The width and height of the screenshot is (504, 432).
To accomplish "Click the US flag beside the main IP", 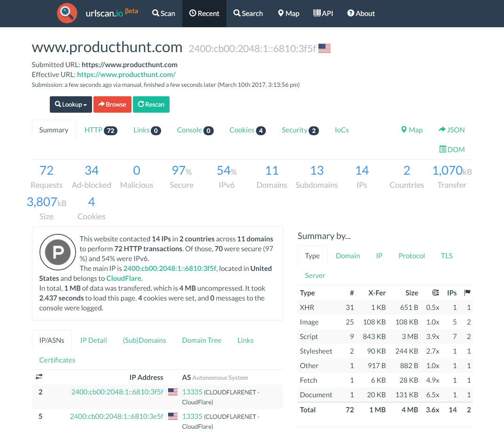I will 324,48.
